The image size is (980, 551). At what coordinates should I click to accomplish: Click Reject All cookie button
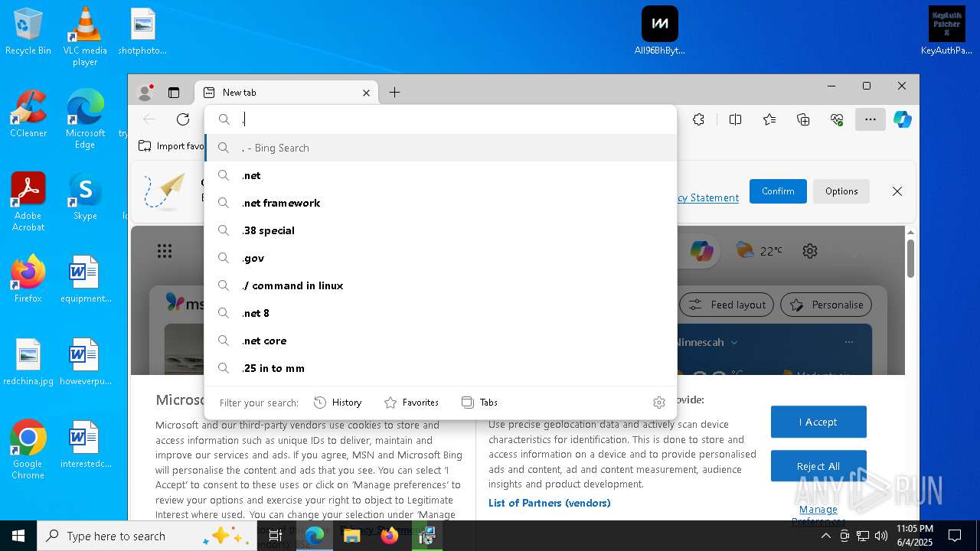tap(818, 466)
